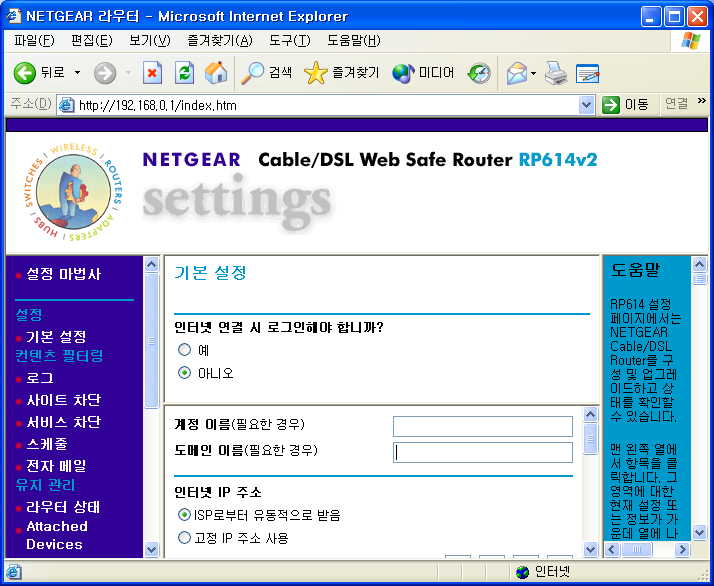Select ISP로부터 유동적으로 받음 radio button

184,515
